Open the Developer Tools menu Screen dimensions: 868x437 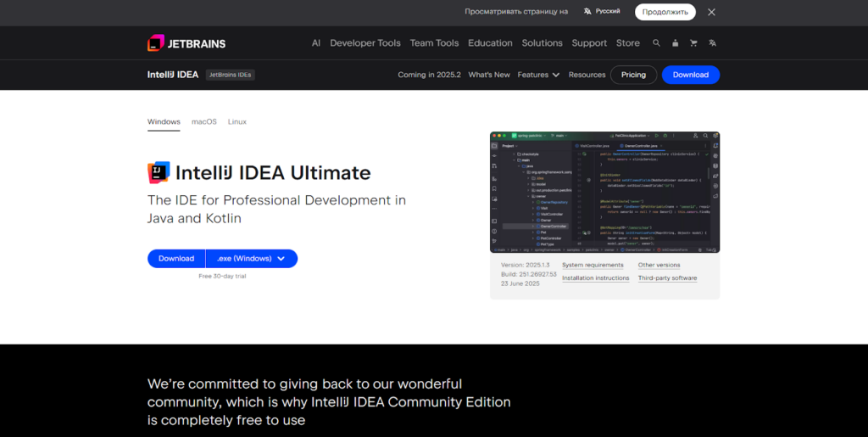point(365,43)
